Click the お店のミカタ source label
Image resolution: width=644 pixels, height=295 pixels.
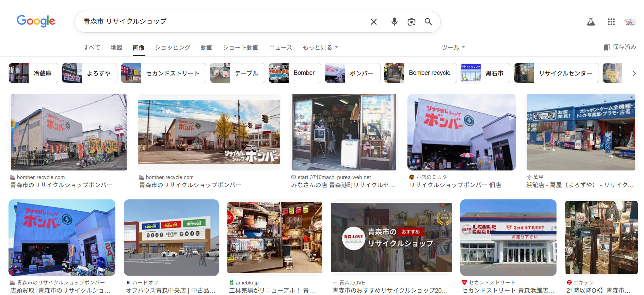pos(432,177)
